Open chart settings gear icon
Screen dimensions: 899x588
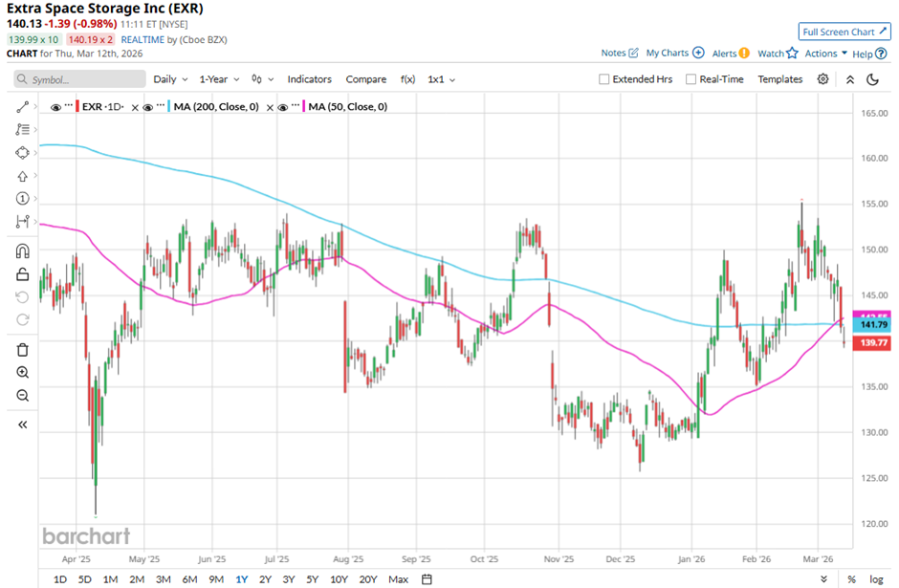[x=822, y=79]
